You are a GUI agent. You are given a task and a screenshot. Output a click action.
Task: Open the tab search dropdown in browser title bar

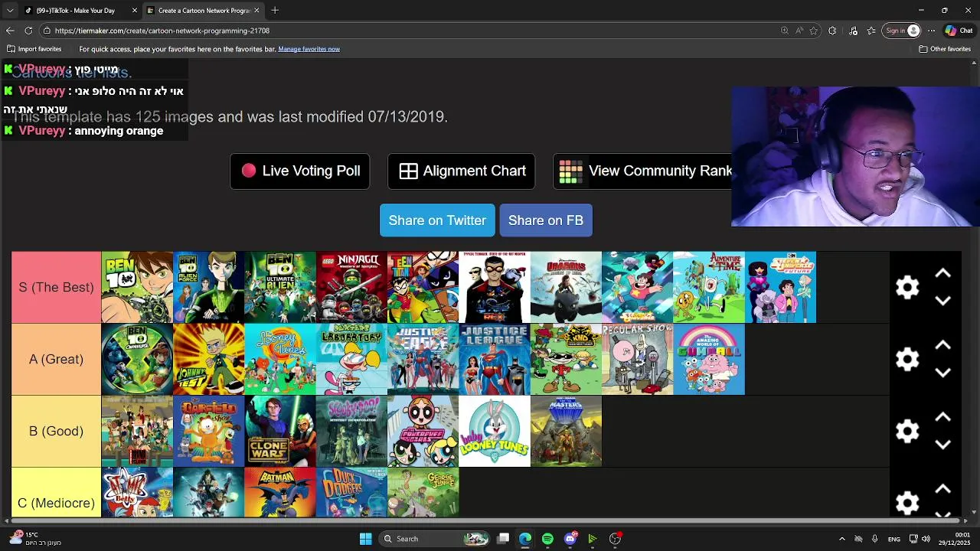(9, 11)
